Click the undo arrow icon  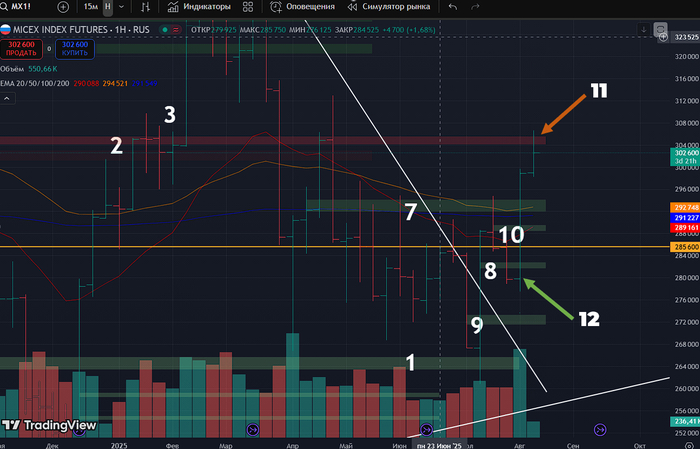455,6
